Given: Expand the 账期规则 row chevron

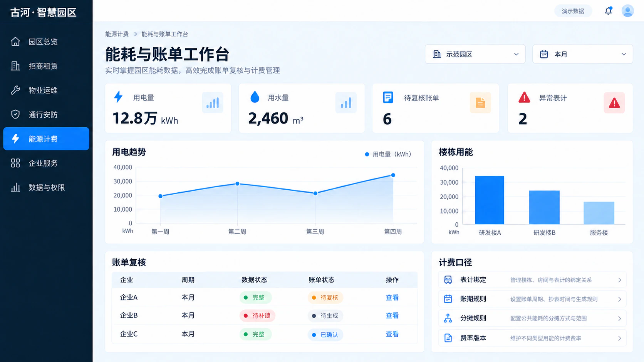Looking at the screenshot, I should (619, 299).
